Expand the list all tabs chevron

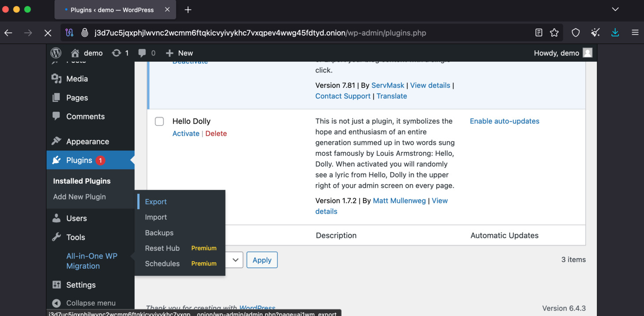tap(615, 9)
